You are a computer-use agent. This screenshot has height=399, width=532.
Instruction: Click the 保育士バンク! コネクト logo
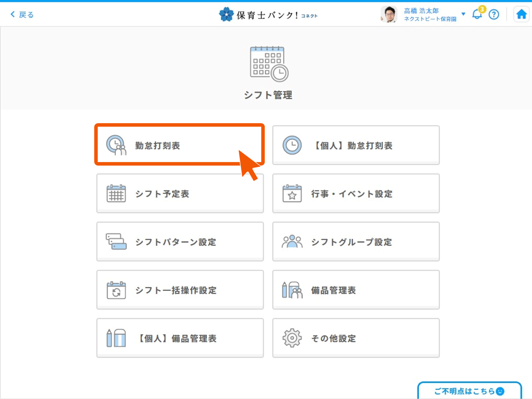coord(268,14)
